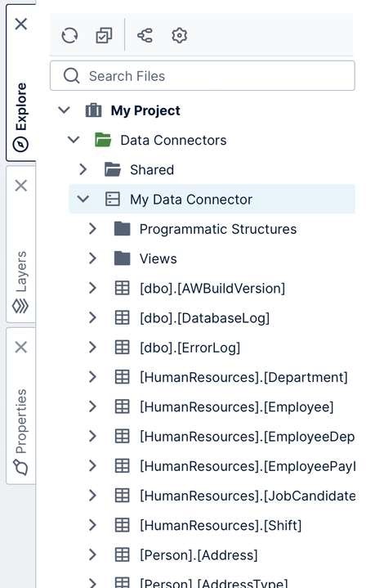Select [HumanResources].[Department] text

point(244,377)
